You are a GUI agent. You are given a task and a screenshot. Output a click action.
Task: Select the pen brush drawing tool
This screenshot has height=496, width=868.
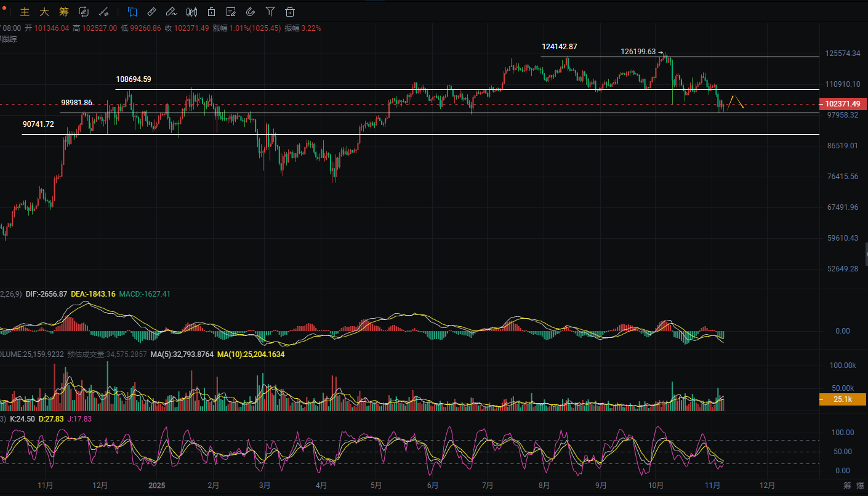[172, 12]
